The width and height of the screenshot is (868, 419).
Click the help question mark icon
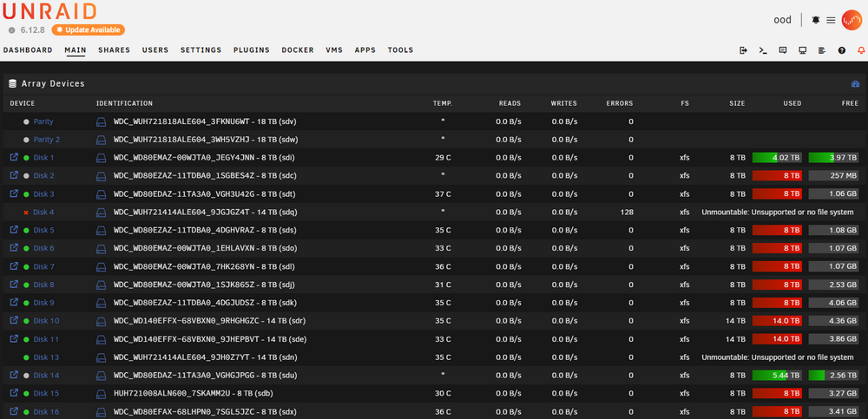(841, 50)
